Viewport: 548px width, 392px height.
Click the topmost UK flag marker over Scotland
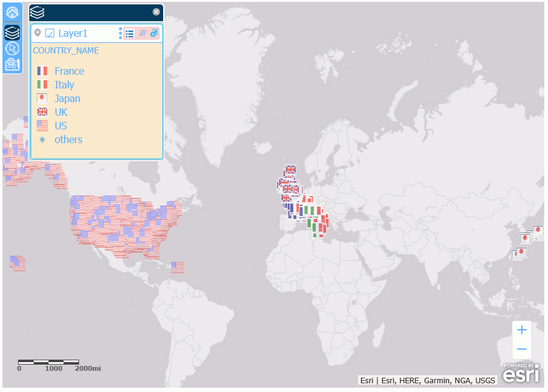290,170
